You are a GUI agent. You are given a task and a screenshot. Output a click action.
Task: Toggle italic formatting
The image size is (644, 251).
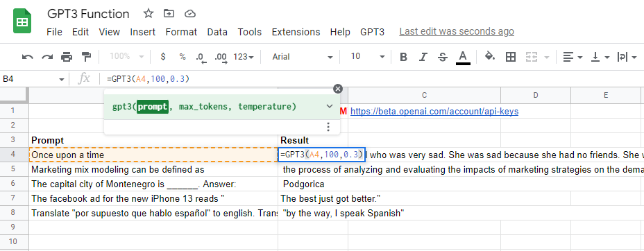[423, 57]
